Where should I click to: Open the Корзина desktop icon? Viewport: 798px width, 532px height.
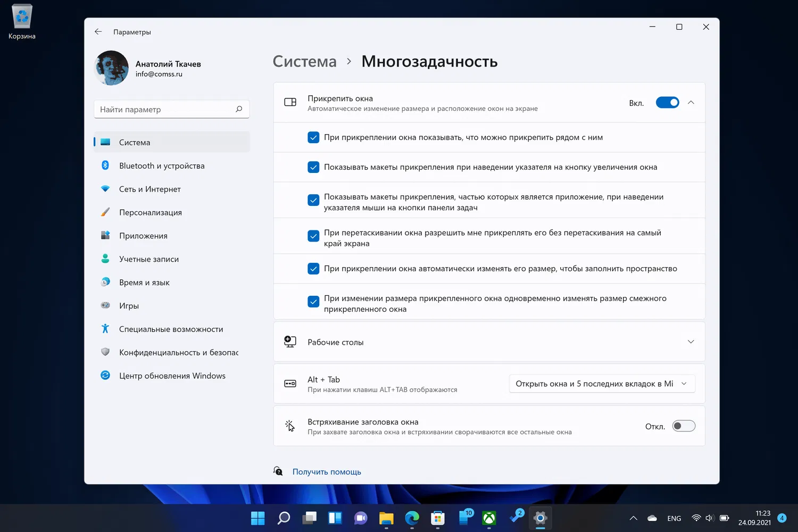pyautogui.click(x=22, y=22)
